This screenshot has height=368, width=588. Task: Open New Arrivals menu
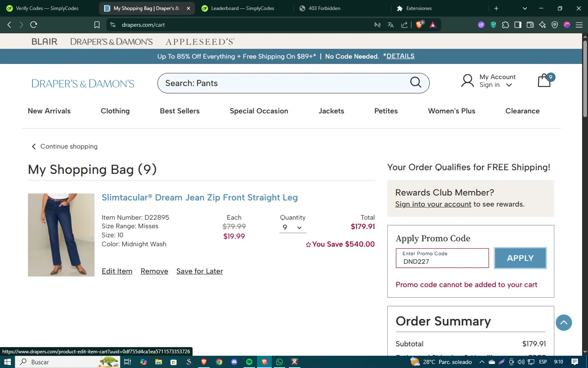(x=49, y=111)
